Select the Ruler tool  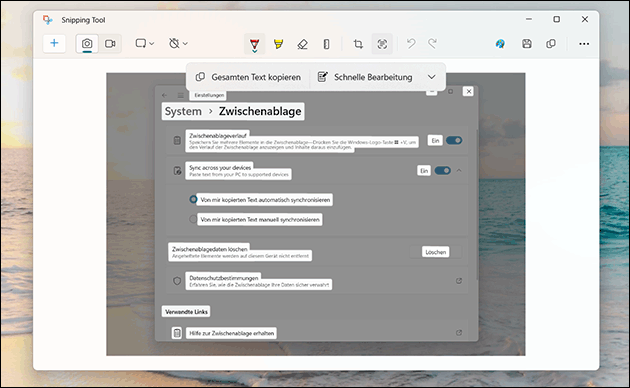(x=326, y=44)
